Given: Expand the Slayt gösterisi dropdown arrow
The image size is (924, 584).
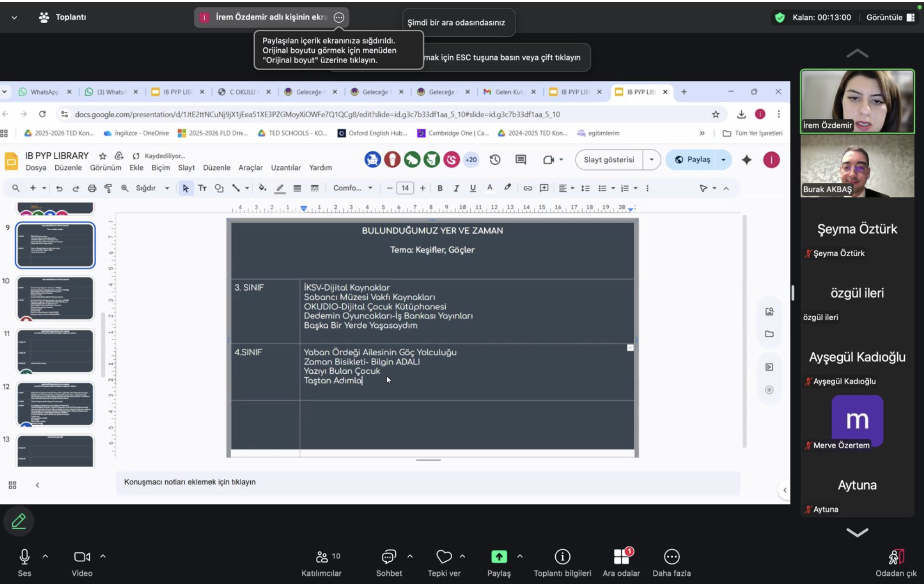Looking at the screenshot, I should (x=651, y=160).
